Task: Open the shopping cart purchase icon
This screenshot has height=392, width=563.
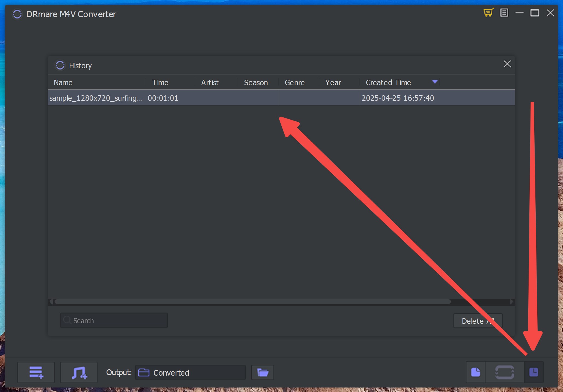Action: (x=488, y=13)
